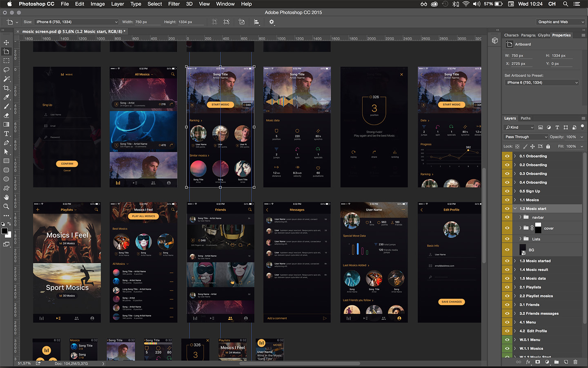Select the Rectangular Marquee tool
This screenshot has width=588, height=368.
pos(6,61)
